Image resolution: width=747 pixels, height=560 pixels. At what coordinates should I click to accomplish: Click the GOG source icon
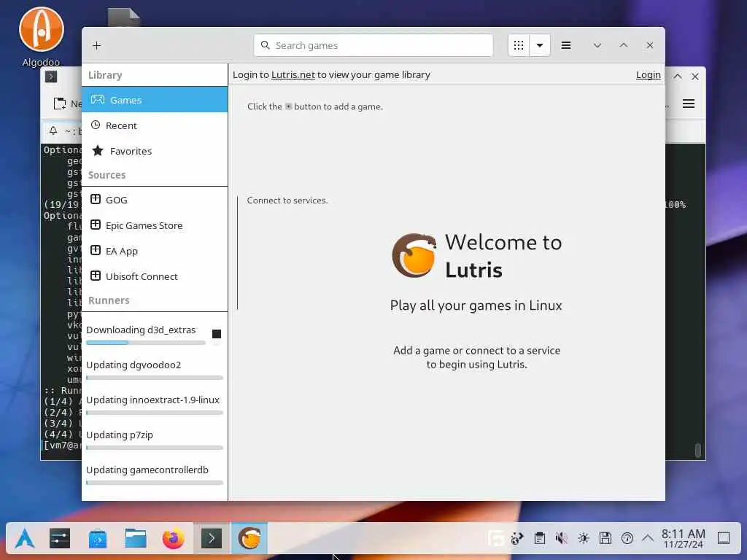click(x=96, y=199)
